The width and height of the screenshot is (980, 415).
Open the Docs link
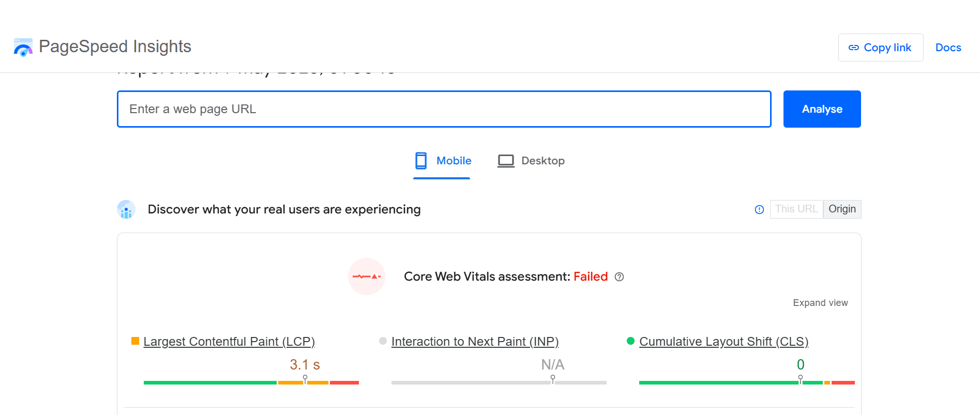coord(948,48)
